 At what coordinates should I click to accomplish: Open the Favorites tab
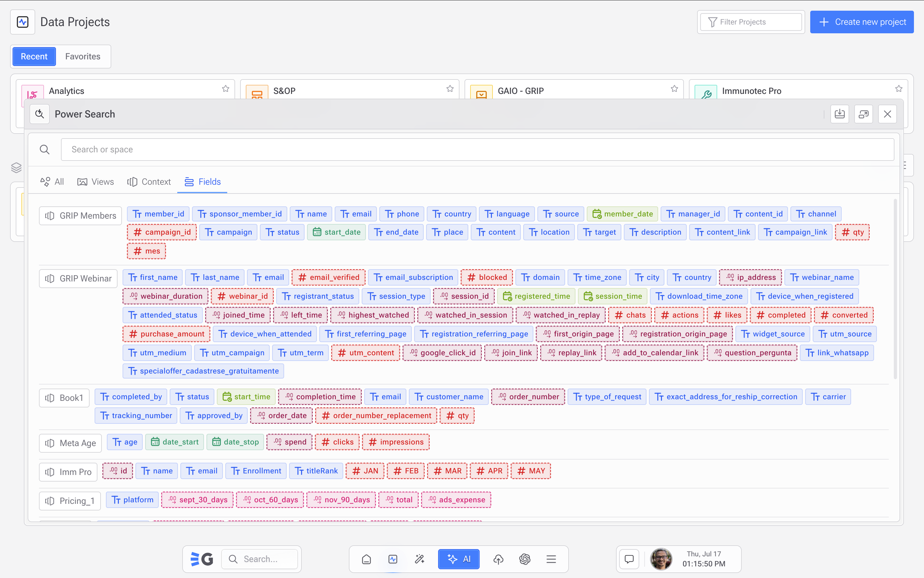[x=83, y=56]
